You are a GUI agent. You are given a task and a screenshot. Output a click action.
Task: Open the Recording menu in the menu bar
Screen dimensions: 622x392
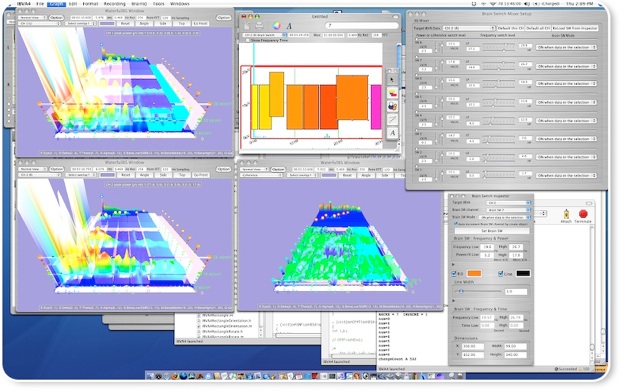point(114,4)
